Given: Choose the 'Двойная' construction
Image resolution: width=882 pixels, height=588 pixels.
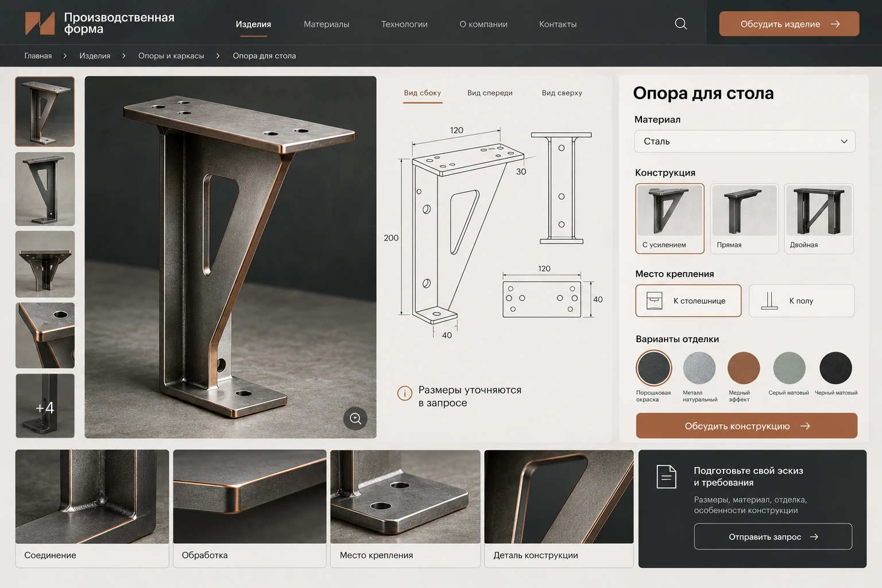Looking at the screenshot, I should pos(819,218).
